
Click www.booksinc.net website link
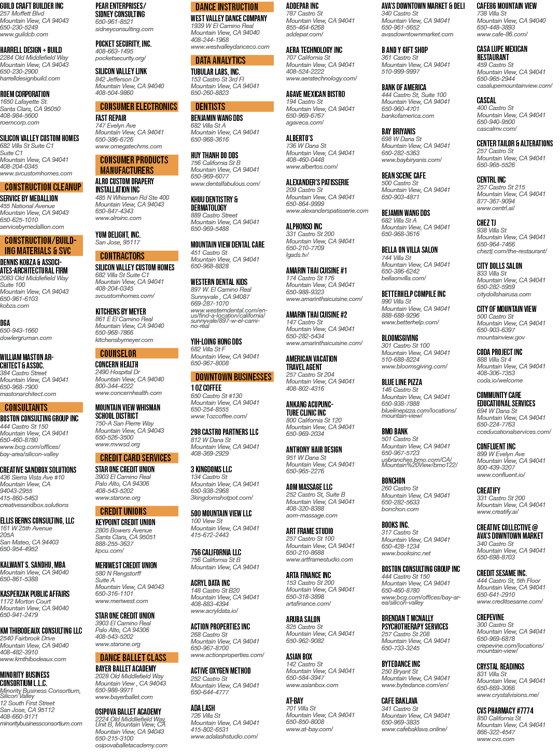pos(406,553)
